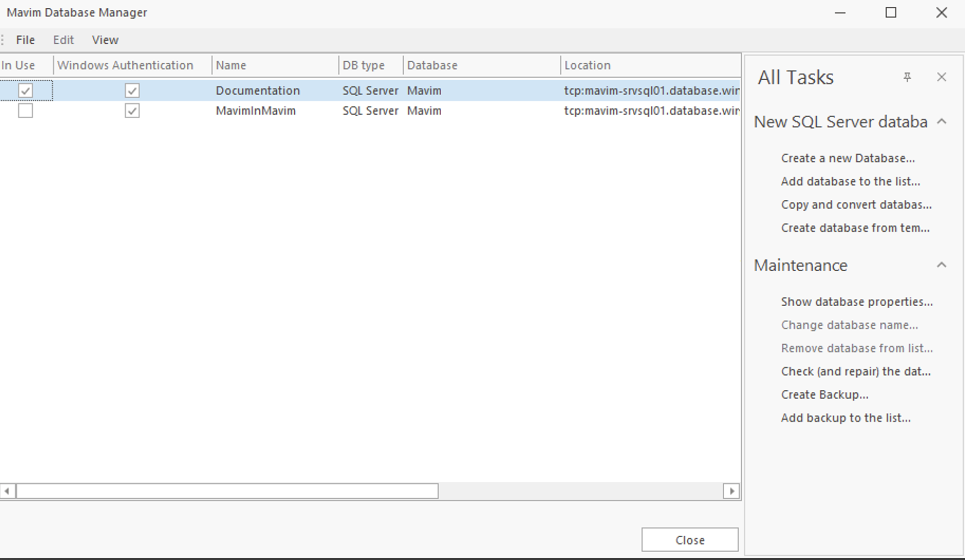Collapse the New SQL Server database section
Image resolution: width=965 pixels, height=560 pixels.
point(942,121)
